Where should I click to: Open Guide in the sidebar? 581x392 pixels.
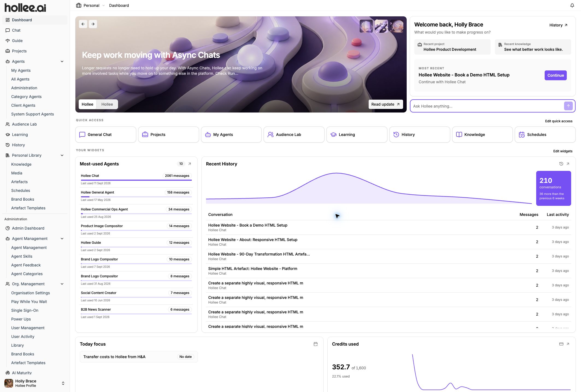click(x=35, y=41)
